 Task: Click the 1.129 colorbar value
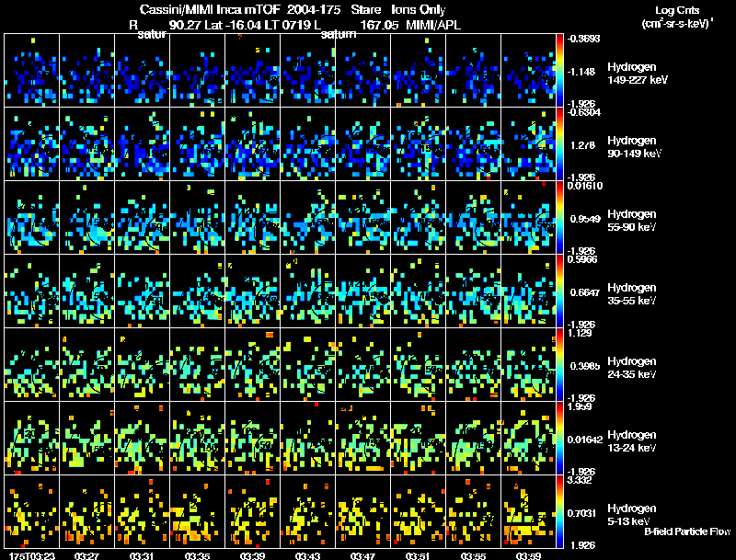(580, 333)
